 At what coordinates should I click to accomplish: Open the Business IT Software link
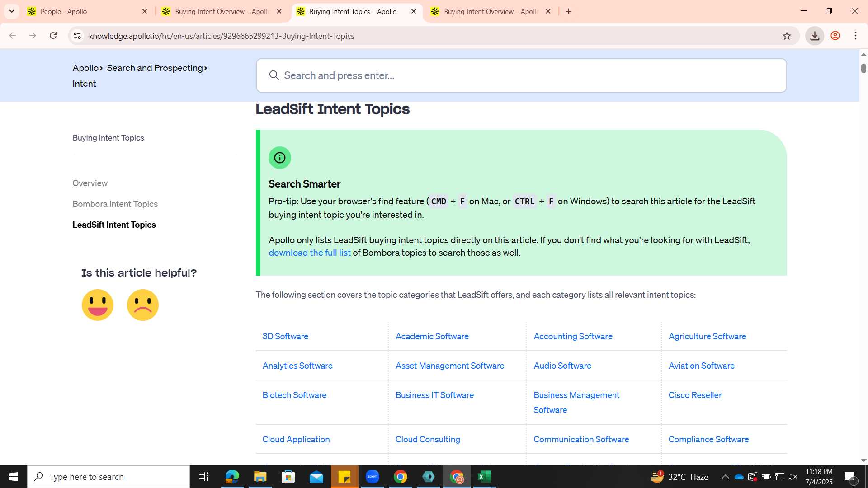pos(434,395)
